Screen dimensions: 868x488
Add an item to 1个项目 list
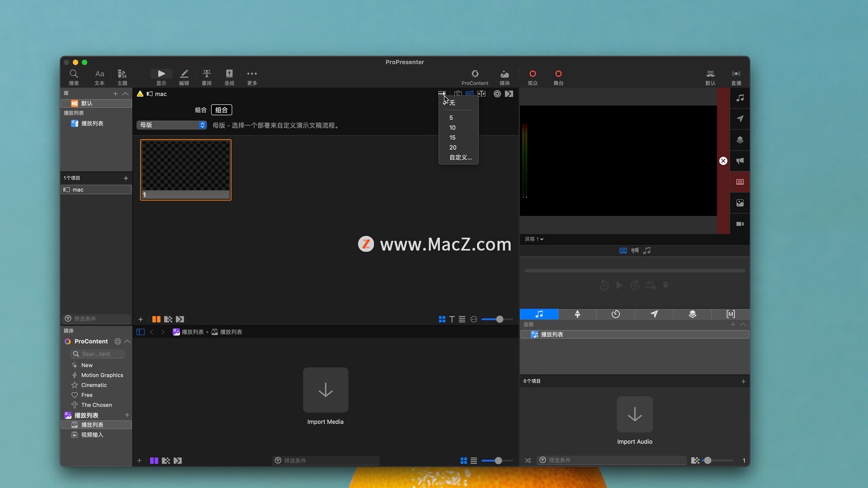(x=126, y=178)
